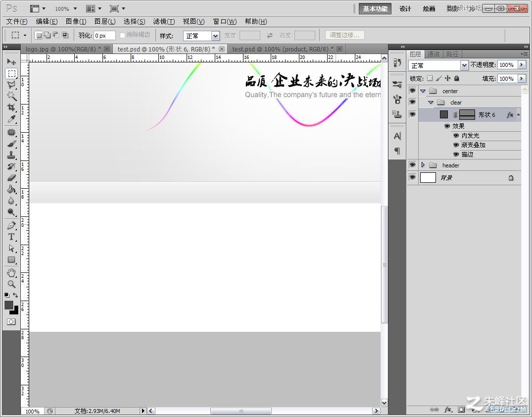Viewport: 532px width, 417px height.
Task: Select the Eyedropper tool
Action: click(x=11, y=119)
